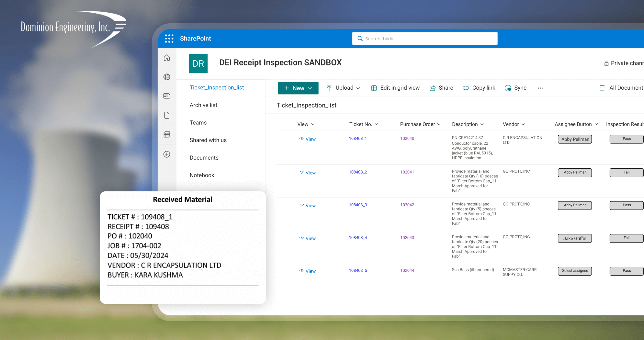Click Abby Pellman assignee button for 108408_2
644x340 pixels.
(575, 173)
